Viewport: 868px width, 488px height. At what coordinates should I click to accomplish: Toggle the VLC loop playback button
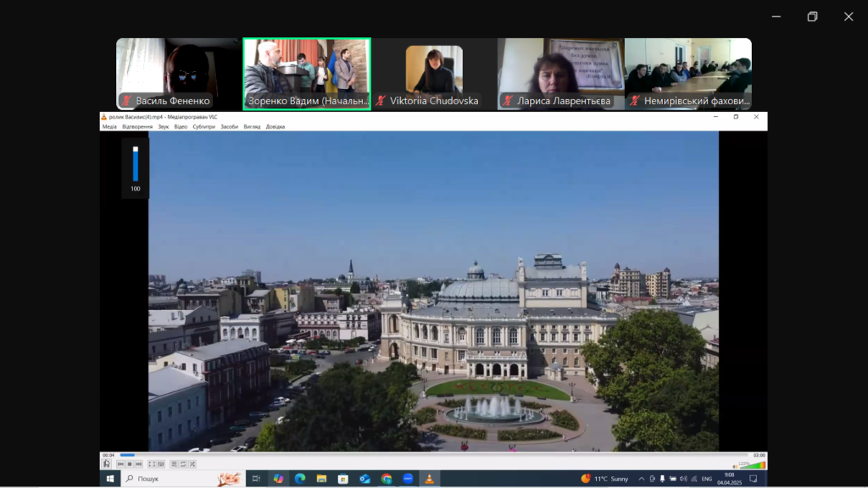(183, 464)
